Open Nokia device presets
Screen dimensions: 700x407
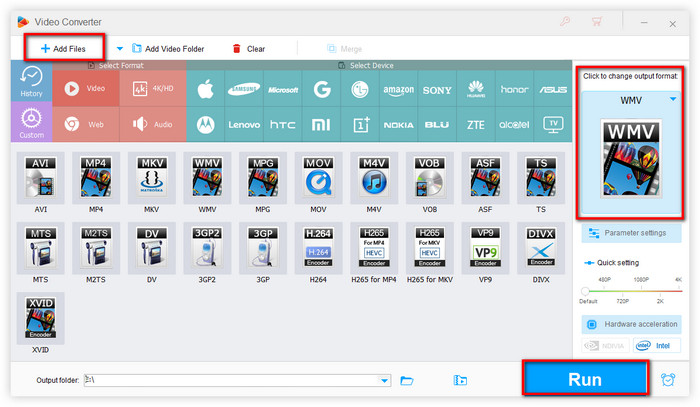click(398, 125)
